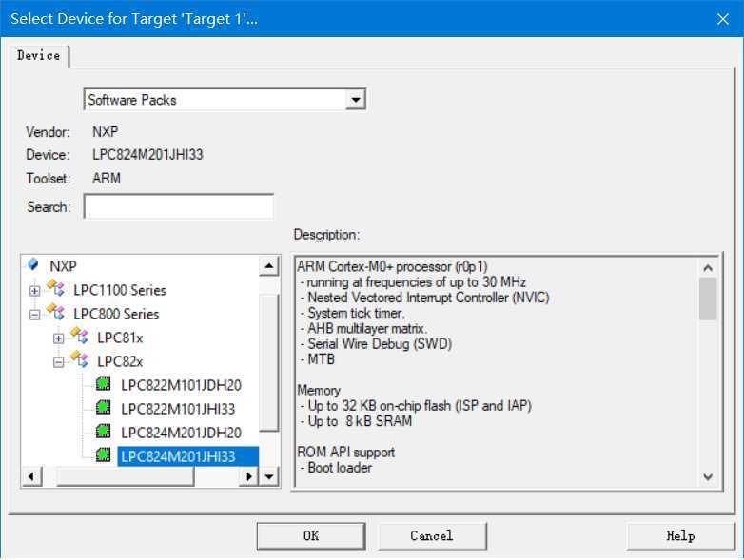Select the LPC82x label
This screenshot has width=744, height=560.
click(x=120, y=361)
